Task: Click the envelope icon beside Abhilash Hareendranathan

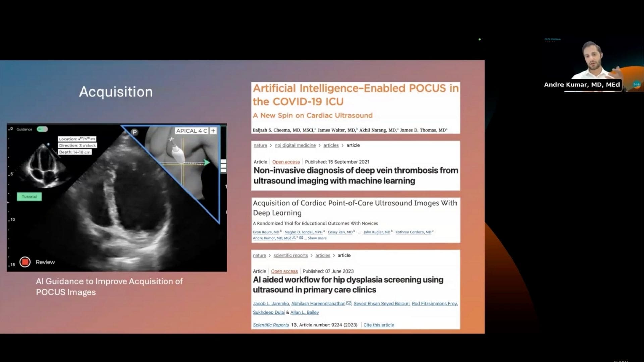Action: [349, 303]
